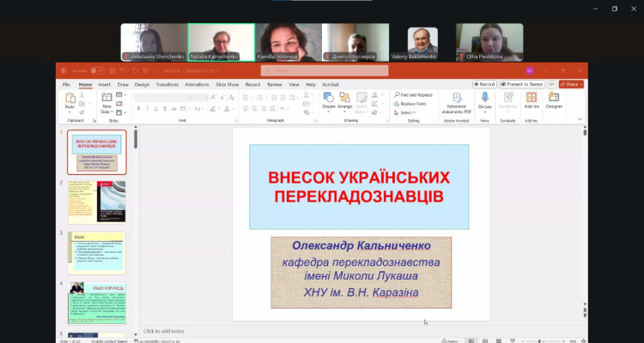Click the Add-ins icon
The image size is (644, 343).
pos(532,97)
